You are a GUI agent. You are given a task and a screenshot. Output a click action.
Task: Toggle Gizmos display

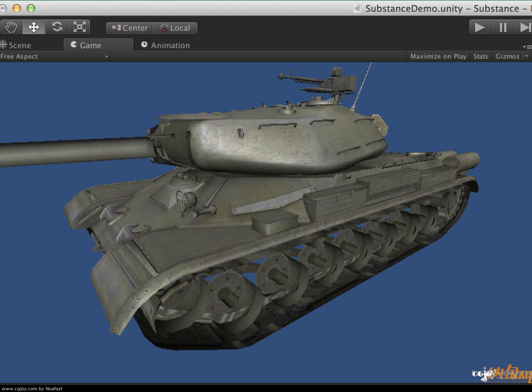(508, 56)
